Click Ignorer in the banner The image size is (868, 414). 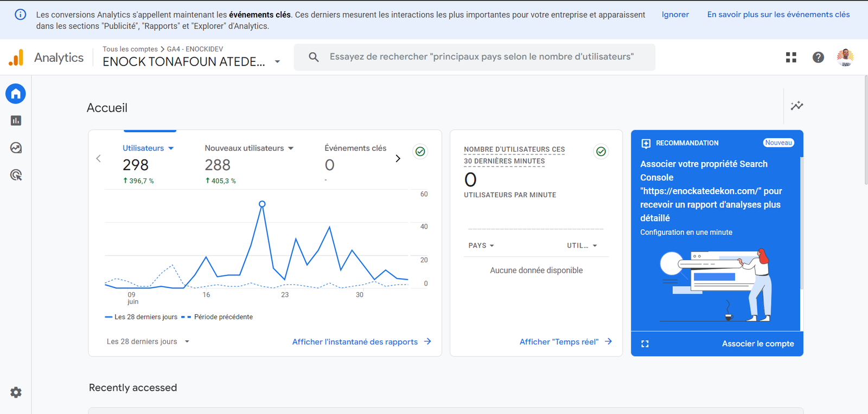point(675,15)
